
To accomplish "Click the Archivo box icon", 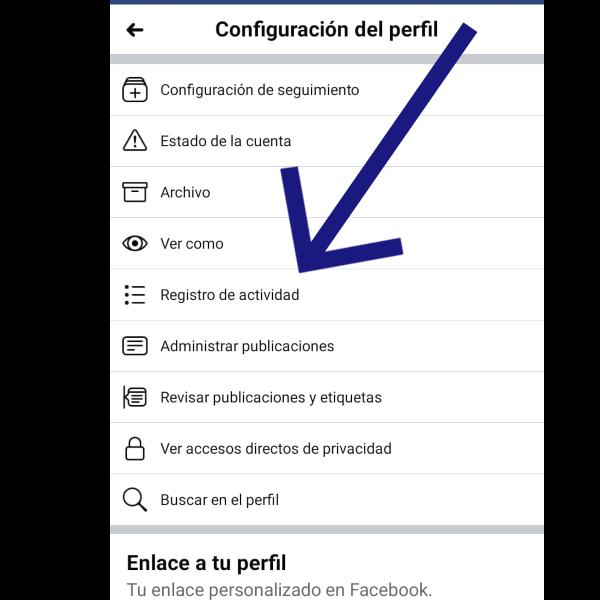I will tap(135, 192).
